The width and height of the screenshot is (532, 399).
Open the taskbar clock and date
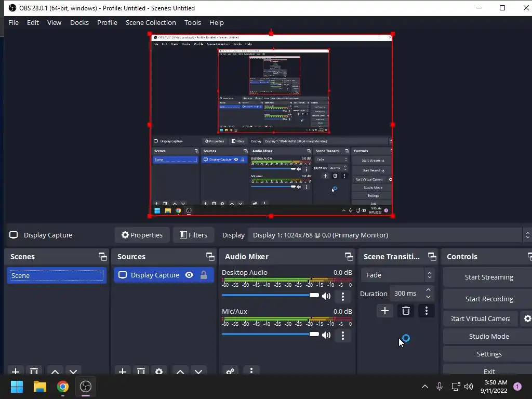(494, 387)
